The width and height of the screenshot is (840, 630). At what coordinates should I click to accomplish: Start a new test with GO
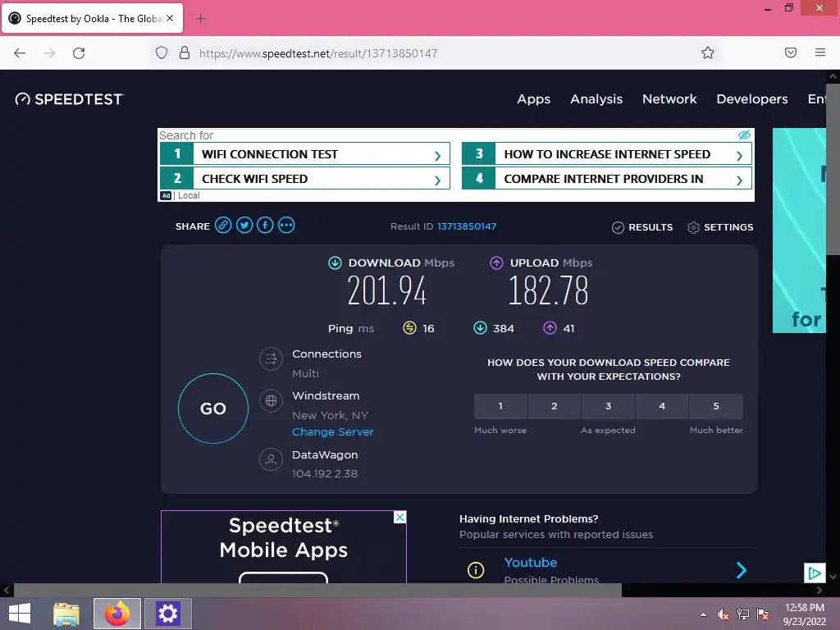(x=213, y=409)
